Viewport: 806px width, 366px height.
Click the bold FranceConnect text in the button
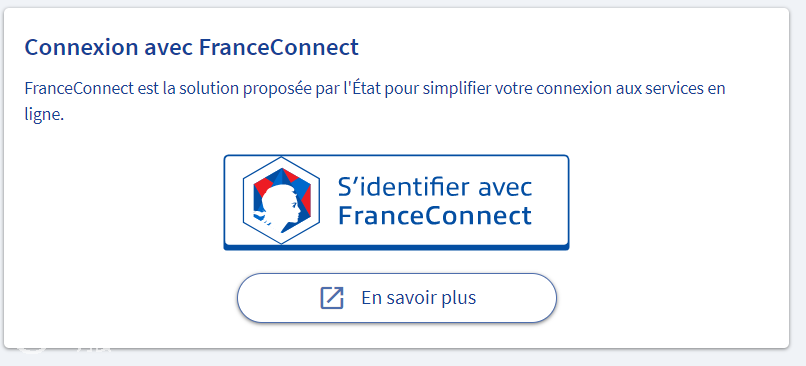point(435,215)
